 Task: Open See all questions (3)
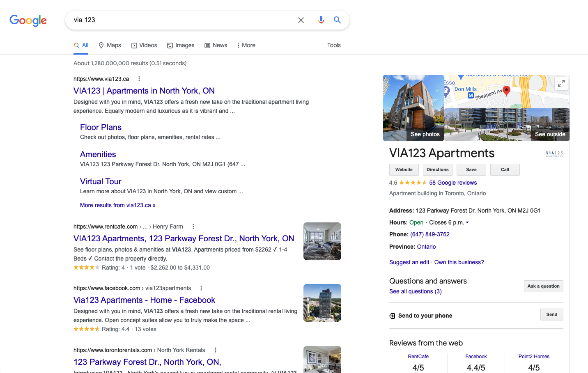point(416,291)
